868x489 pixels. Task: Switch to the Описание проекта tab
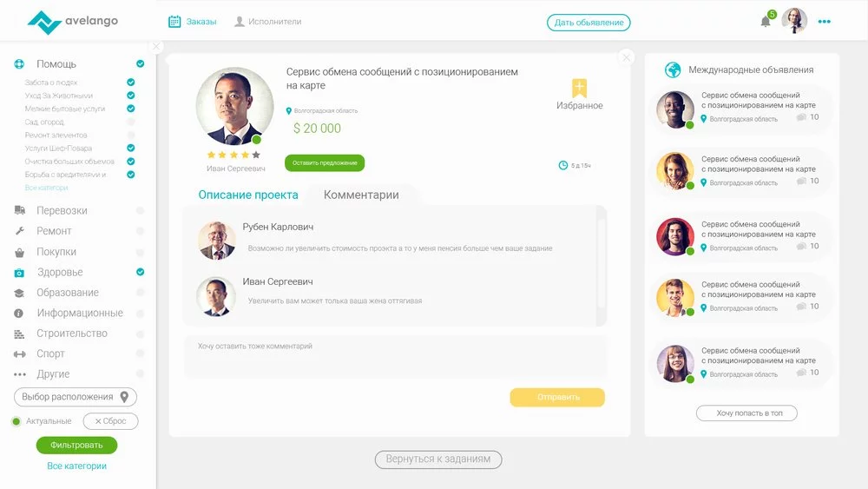(x=248, y=195)
